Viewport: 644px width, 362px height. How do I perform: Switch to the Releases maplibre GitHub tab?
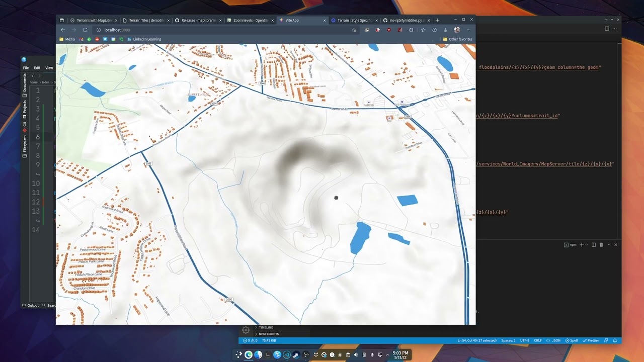(198, 20)
